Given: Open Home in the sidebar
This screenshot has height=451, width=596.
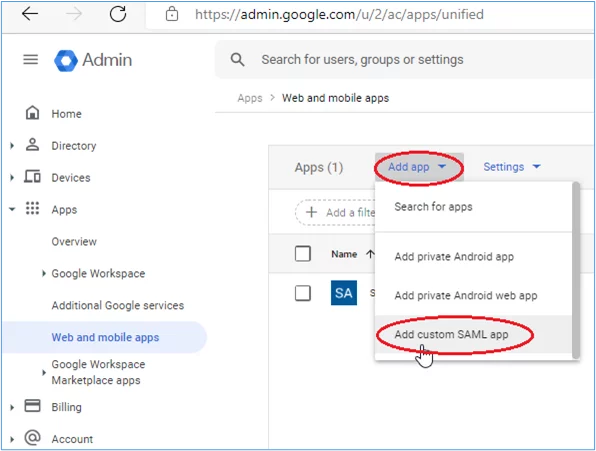Looking at the screenshot, I should (67, 114).
